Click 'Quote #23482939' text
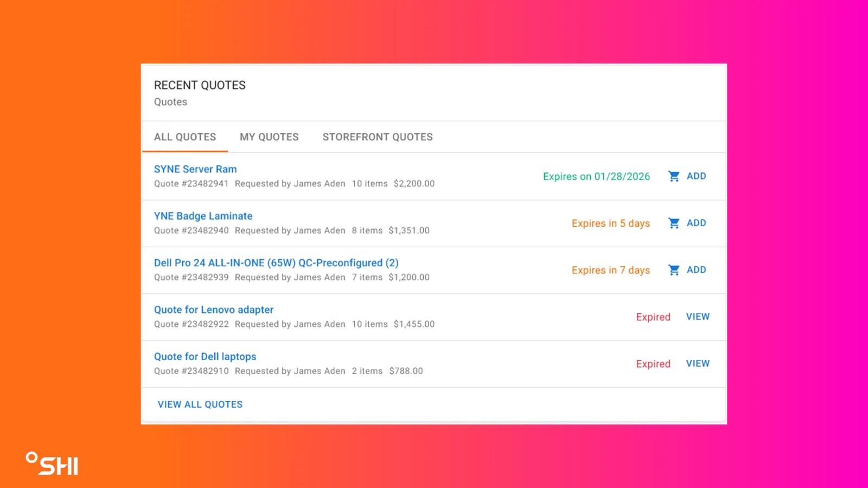Viewport: 868px width, 488px height. pos(191,277)
